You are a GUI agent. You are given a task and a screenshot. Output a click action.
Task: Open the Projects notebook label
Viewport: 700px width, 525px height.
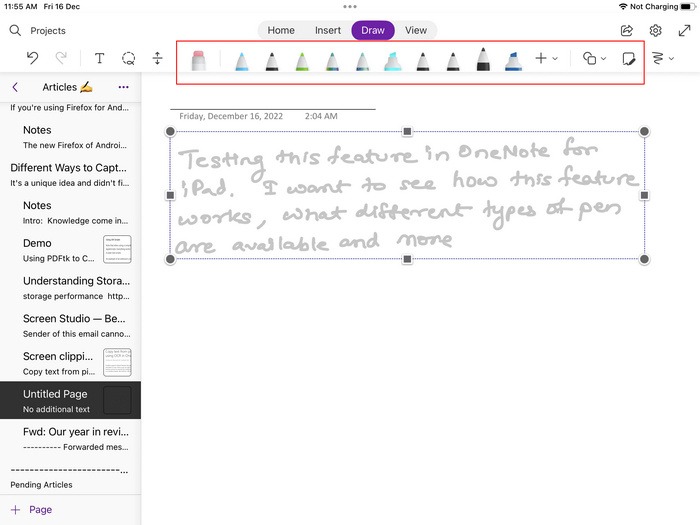click(x=48, y=31)
